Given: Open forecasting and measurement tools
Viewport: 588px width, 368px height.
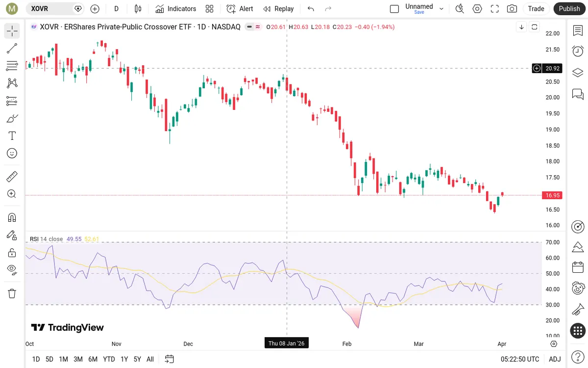Looking at the screenshot, I should coord(12,101).
